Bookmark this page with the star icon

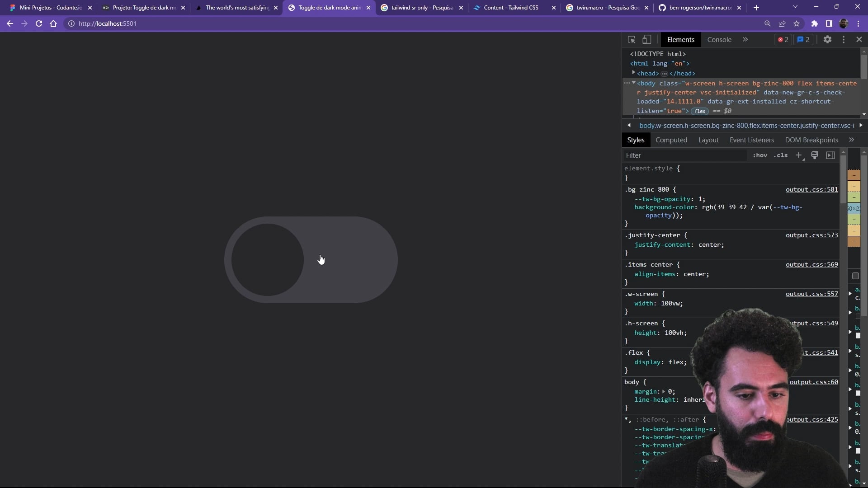point(797,23)
